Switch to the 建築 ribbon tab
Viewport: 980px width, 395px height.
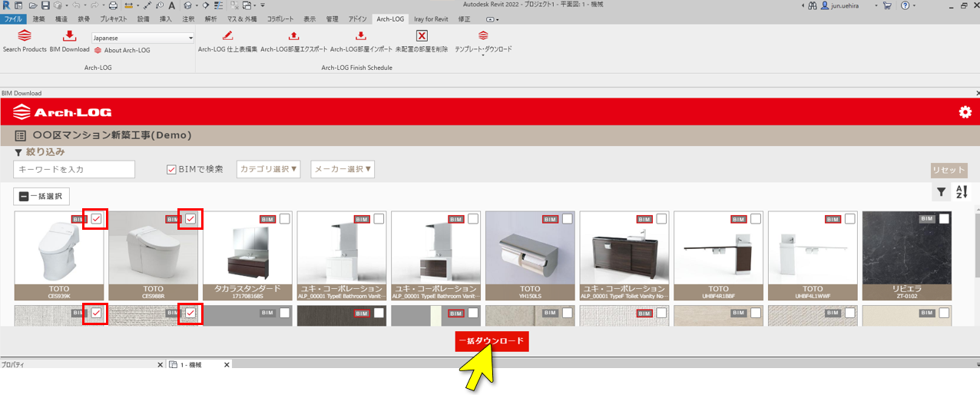[x=38, y=18]
